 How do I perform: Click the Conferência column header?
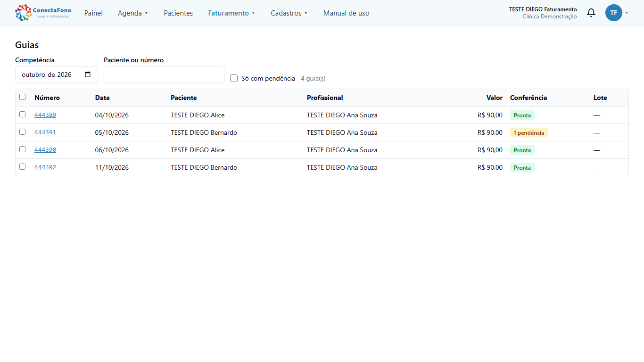[528, 98]
